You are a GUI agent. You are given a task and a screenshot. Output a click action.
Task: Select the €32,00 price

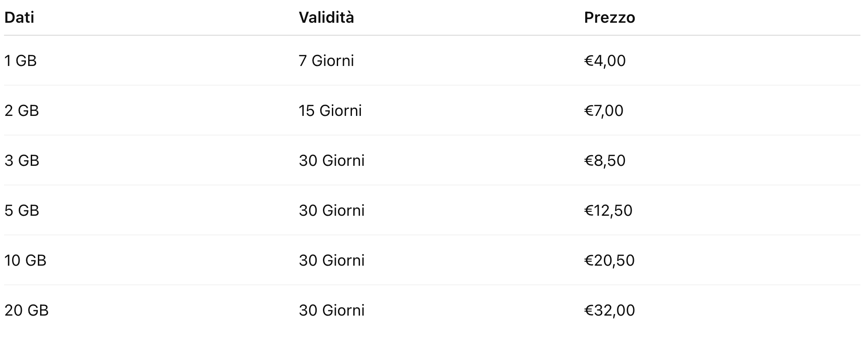(x=609, y=310)
